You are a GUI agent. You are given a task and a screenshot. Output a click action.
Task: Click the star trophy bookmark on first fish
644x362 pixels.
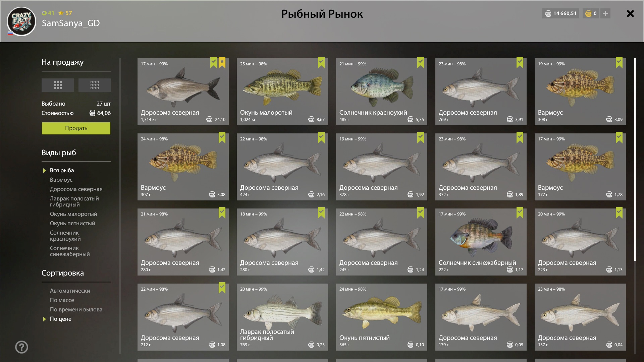point(222,63)
